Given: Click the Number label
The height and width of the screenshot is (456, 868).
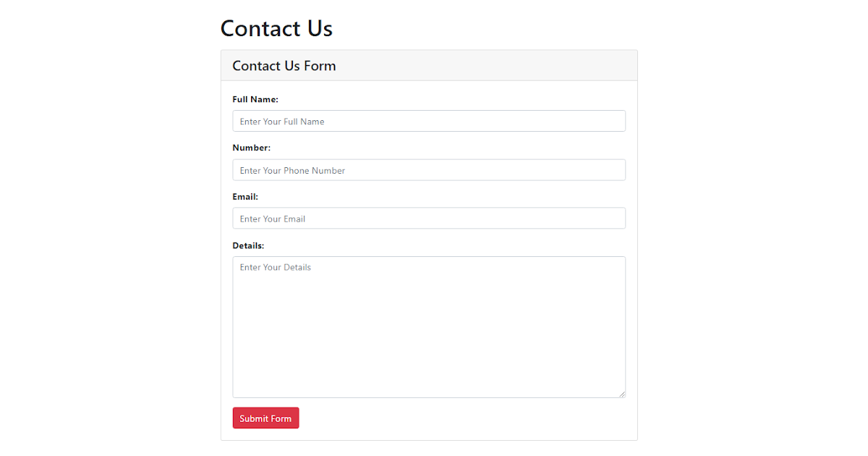Looking at the screenshot, I should point(251,147).
